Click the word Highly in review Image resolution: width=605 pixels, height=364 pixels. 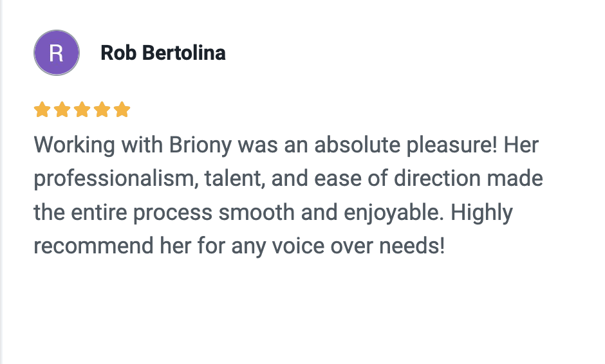481,213
